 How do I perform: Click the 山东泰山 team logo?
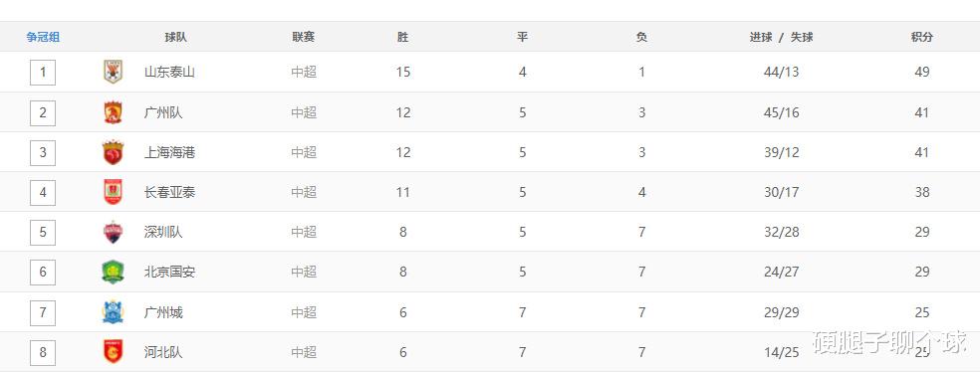(x=113, y=72)
